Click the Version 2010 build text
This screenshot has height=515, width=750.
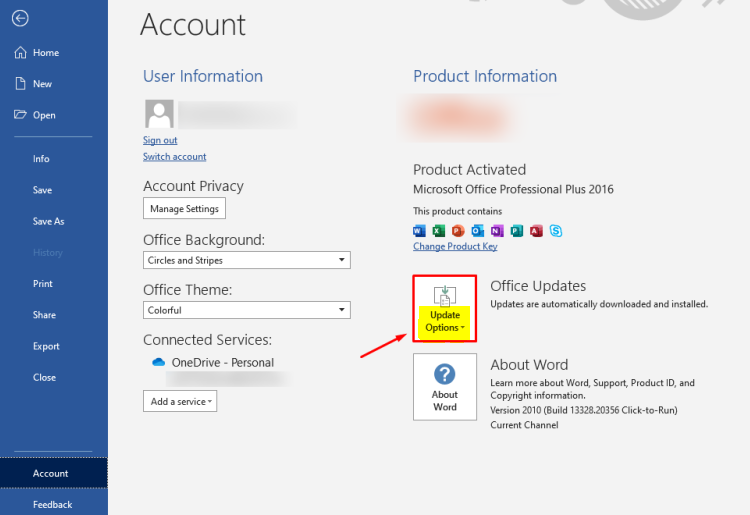point(584,410)
